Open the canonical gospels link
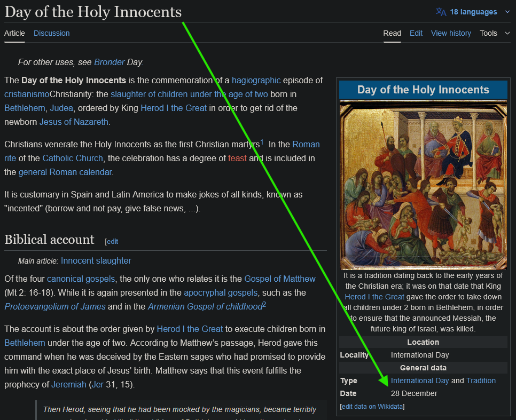 [81, 279]
